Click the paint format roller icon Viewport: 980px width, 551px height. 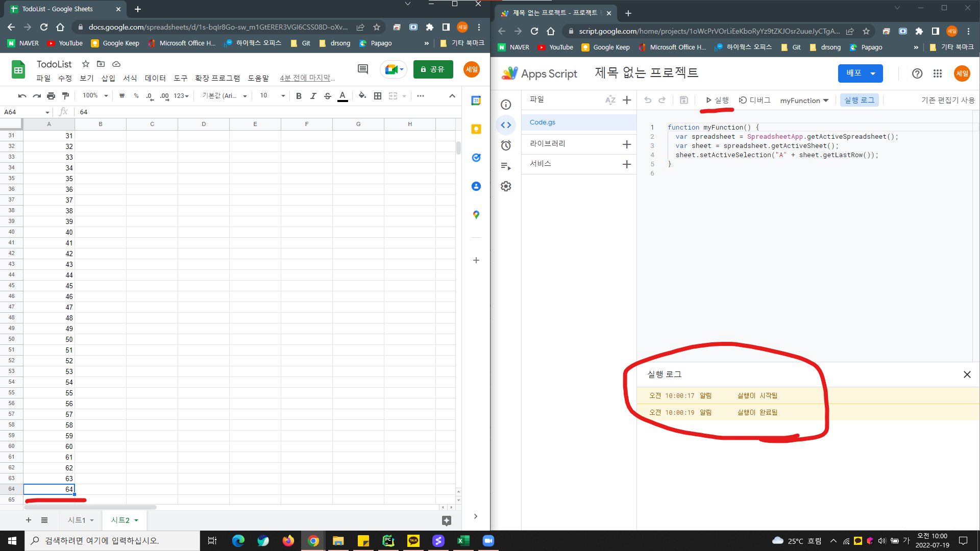click(65, 95)
